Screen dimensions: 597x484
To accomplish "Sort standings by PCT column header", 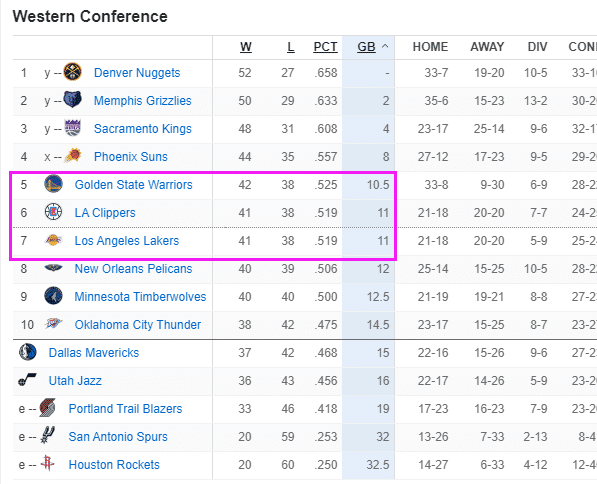I will pos(325,47).
